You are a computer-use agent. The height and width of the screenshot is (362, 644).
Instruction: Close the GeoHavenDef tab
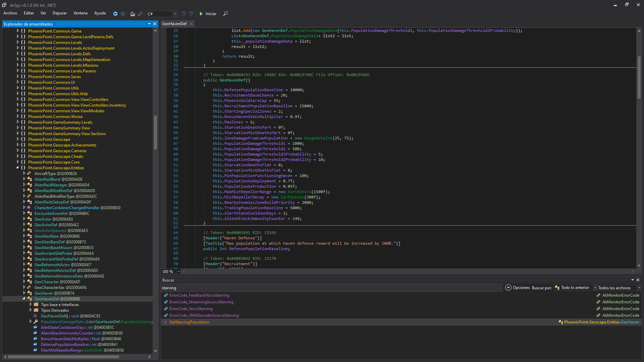(191, 24)
